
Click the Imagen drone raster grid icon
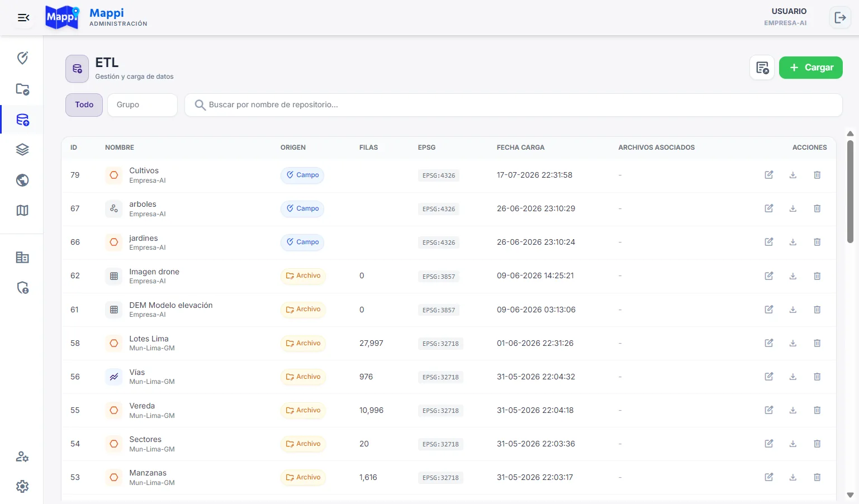point(114,276)
